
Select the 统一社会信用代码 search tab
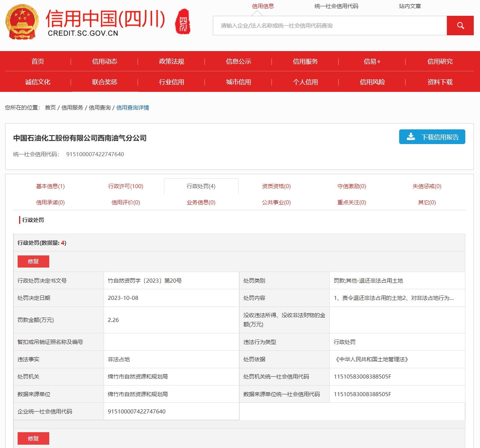336,6
